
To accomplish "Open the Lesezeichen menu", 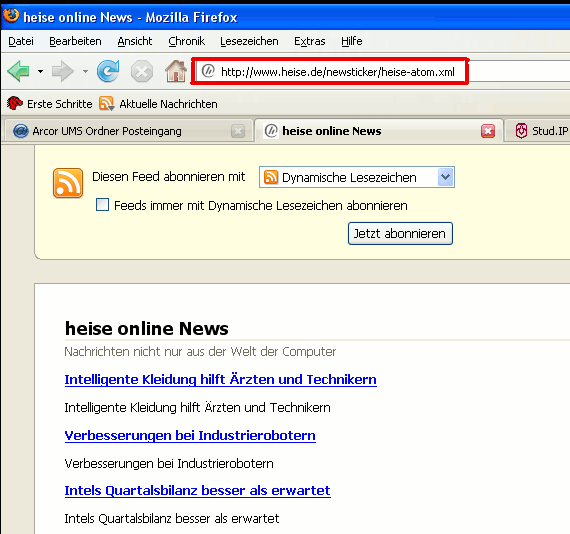I will (x=249, y=41).
